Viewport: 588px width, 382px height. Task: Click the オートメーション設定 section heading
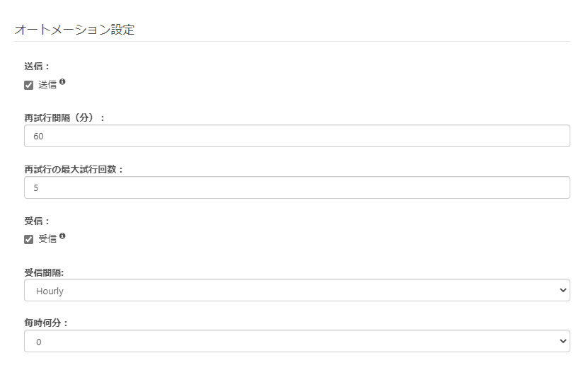click(74, 30)
